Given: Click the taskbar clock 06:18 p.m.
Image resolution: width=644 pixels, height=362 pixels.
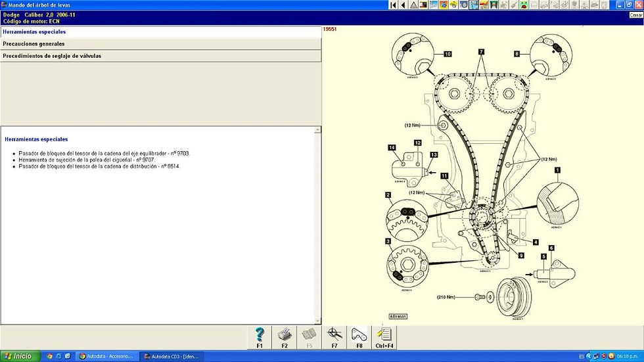Looking at the screenshot, I should click(x=628, y=356).
